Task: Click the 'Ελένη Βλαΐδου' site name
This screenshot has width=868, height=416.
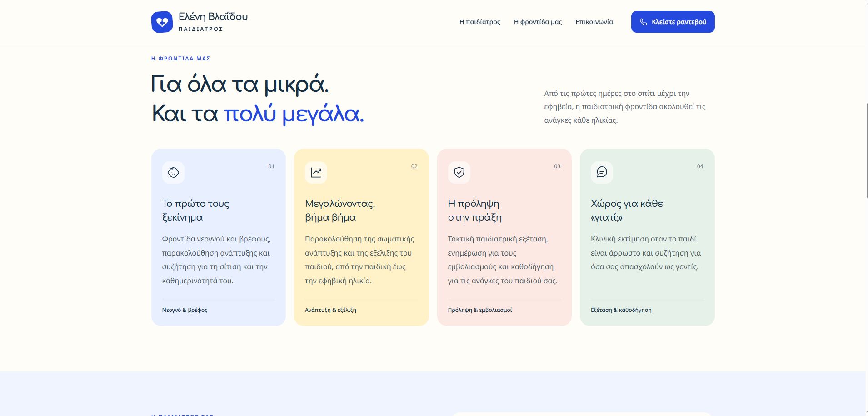Action: click(x=213, y=17)
